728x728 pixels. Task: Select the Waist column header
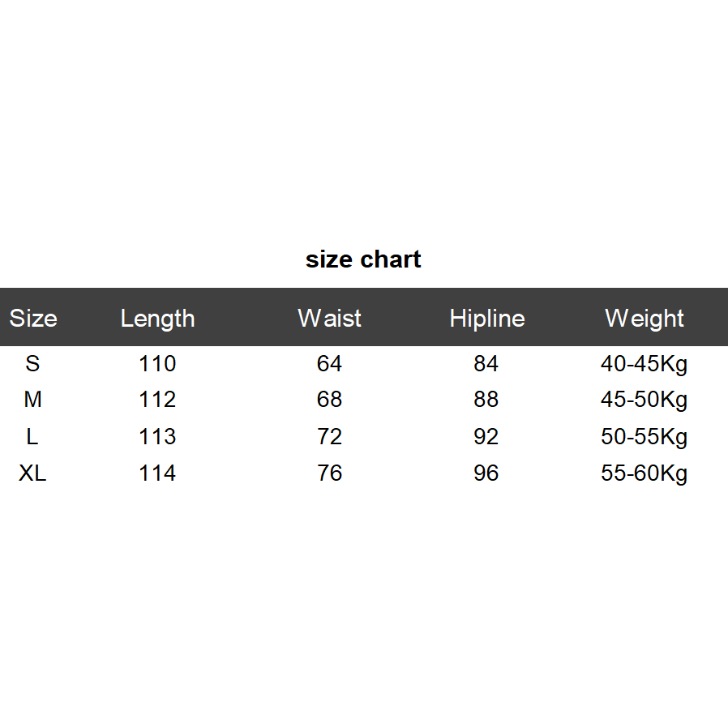coord(329,318)
